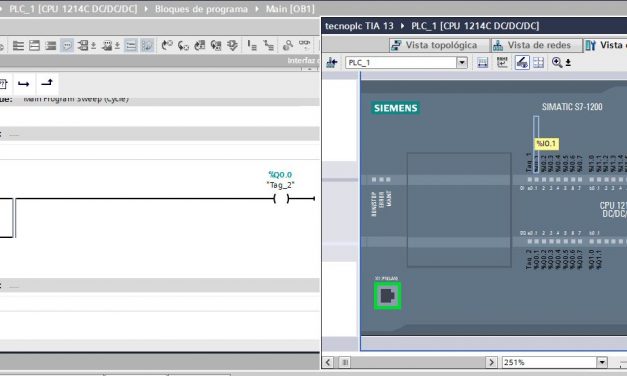The image size is (627, 376).
Task: Expand the zoom options arrow next to magnifier
Action: pos(568,63)
